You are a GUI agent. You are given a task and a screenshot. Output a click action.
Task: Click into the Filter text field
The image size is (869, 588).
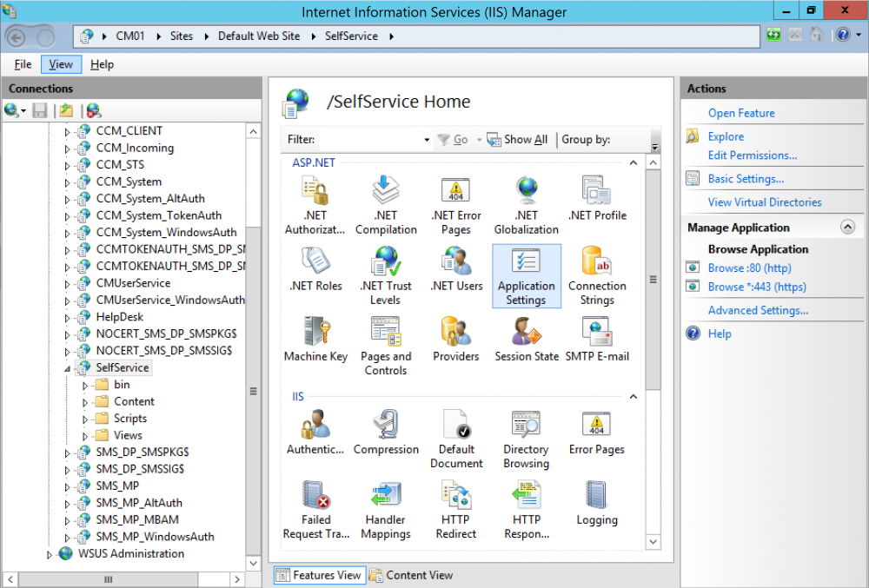coord(371,140)
